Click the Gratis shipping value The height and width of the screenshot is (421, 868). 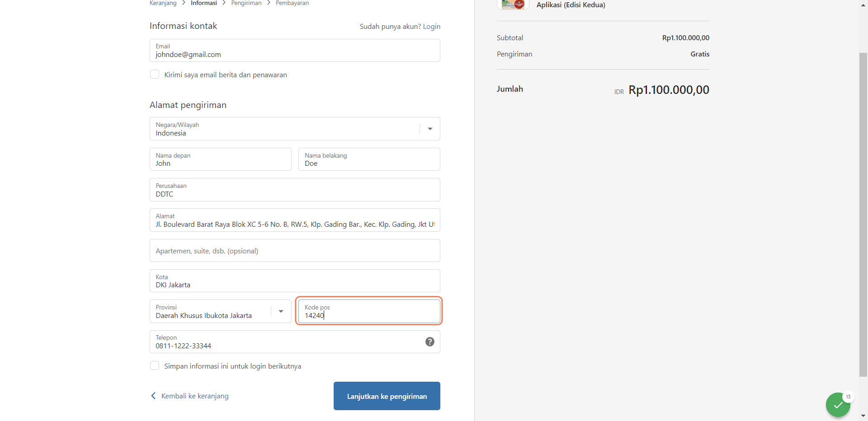click(700, 54)
